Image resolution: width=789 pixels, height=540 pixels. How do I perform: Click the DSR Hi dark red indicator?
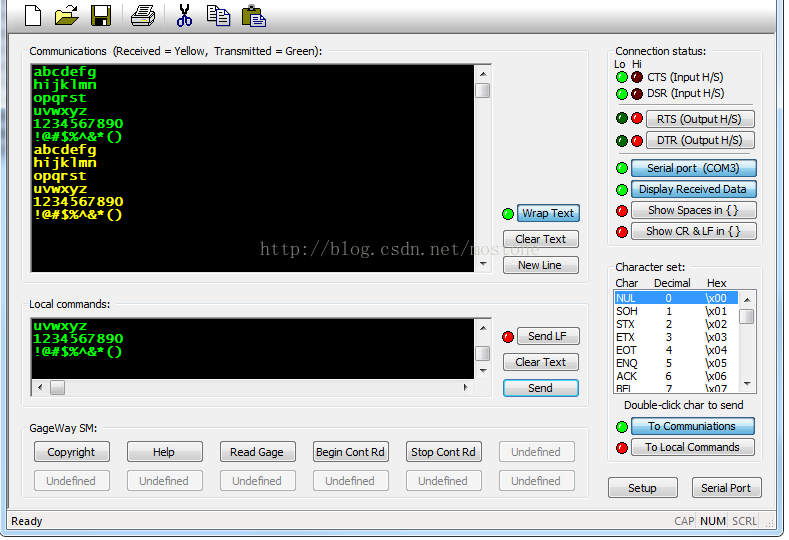pyautogui.click(x=637, y=94)
